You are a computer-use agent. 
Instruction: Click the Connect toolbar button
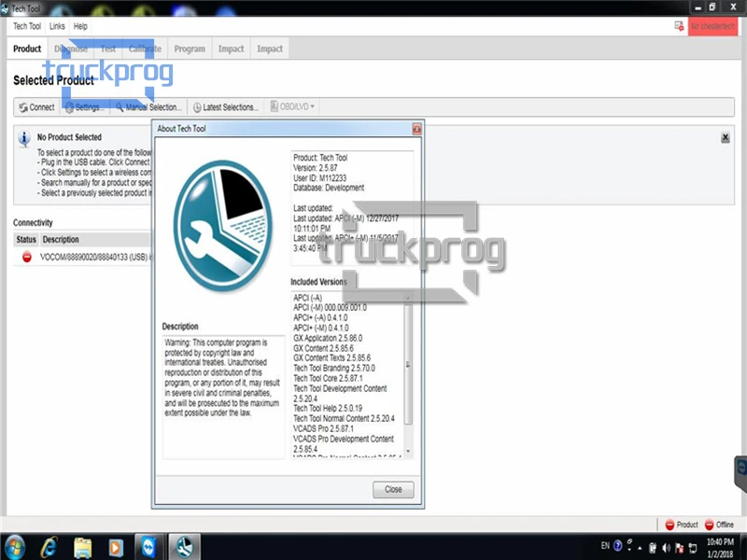36,107
